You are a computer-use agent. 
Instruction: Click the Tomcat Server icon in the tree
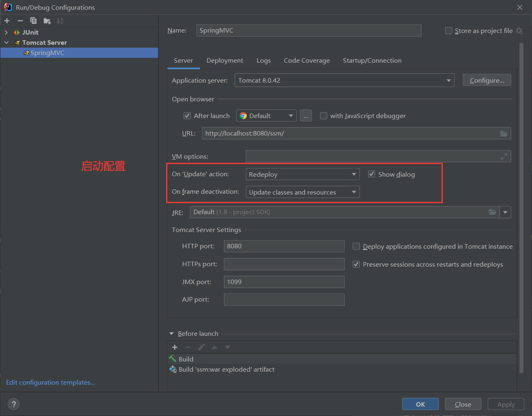[17, 43]
